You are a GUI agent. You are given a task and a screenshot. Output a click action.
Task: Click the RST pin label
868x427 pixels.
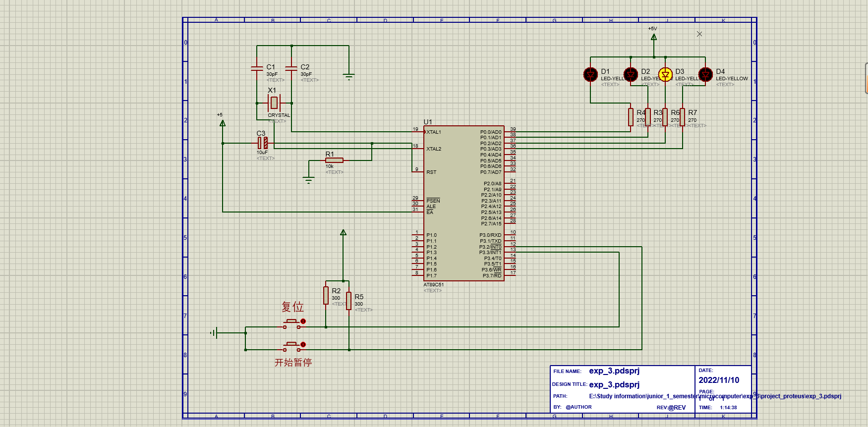click(x=431, y=172)
